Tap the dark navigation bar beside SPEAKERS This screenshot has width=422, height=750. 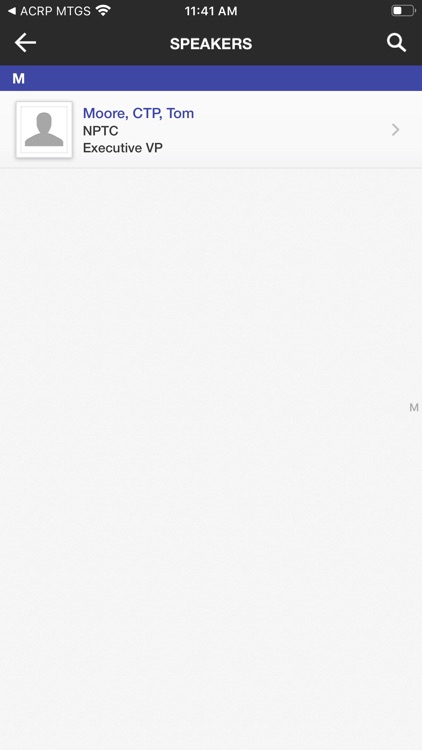click(x=316, y=43)
